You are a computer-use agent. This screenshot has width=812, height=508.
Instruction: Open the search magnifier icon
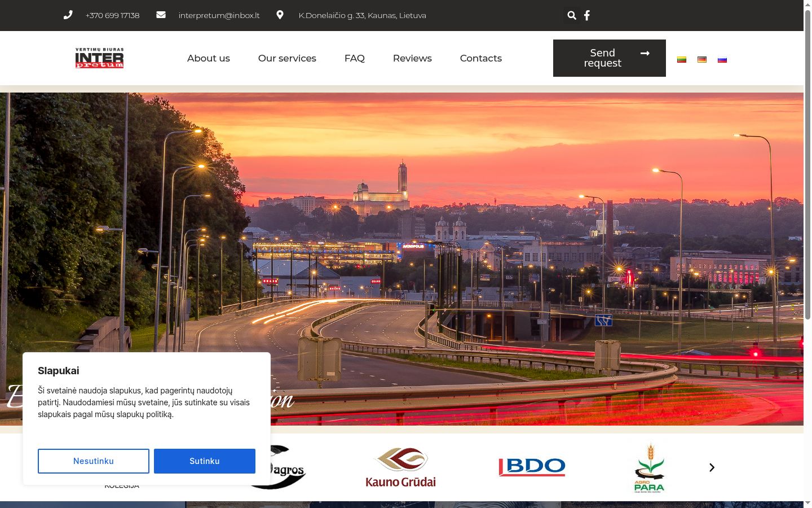(572, 15)
